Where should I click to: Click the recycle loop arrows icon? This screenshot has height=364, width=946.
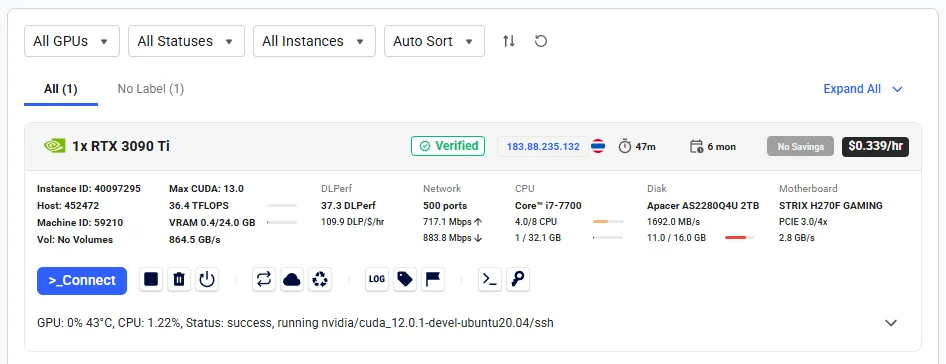coord(264,279)
